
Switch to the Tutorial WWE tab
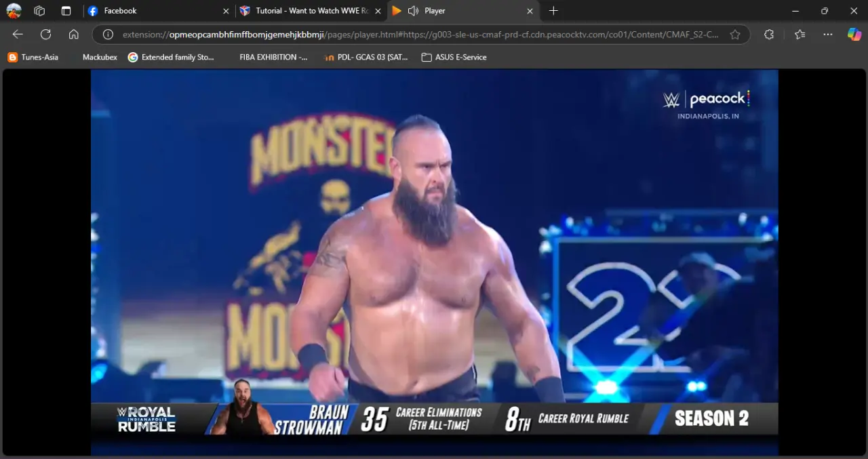pos(311,11)
